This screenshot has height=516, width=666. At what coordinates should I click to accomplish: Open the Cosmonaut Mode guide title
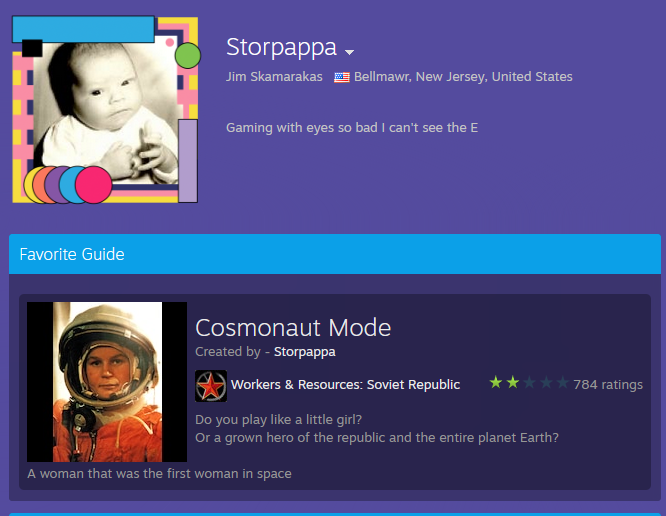293,328
